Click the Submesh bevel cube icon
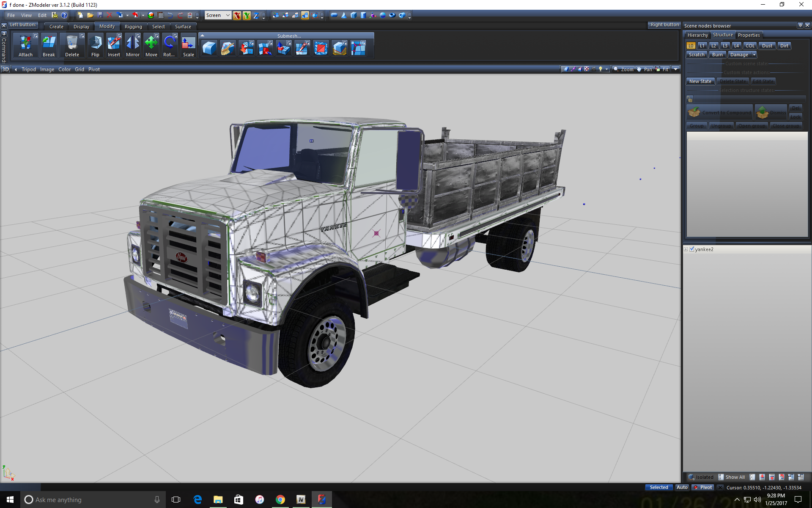812x508 pixels. coord(209,48)
